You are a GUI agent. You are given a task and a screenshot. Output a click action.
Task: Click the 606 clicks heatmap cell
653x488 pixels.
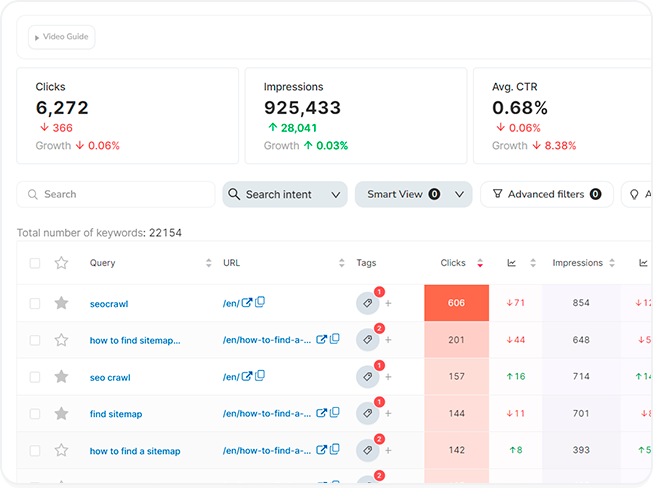(x=456, y=303)
